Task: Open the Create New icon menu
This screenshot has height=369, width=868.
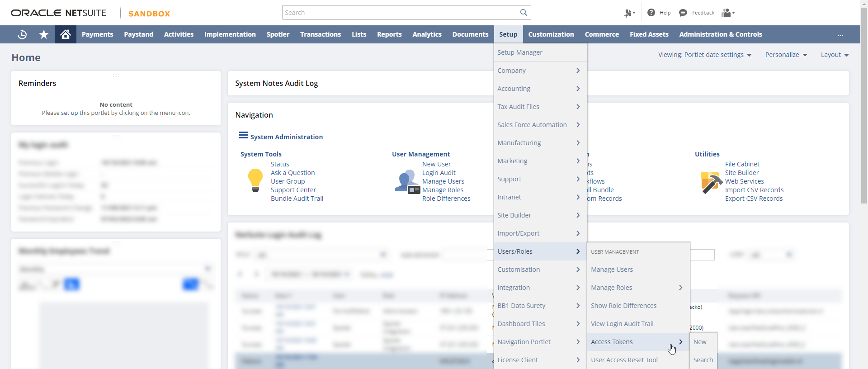Action: [630, 13]
